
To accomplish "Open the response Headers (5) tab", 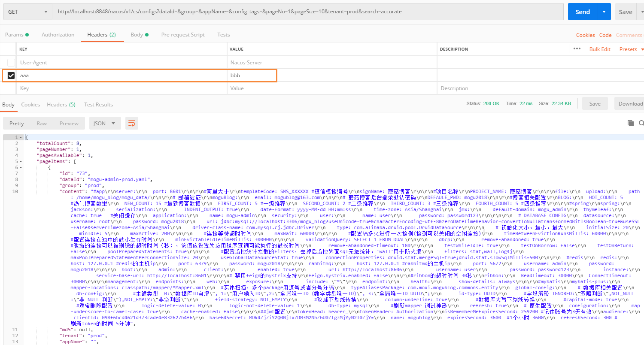I will click(61, 105).
